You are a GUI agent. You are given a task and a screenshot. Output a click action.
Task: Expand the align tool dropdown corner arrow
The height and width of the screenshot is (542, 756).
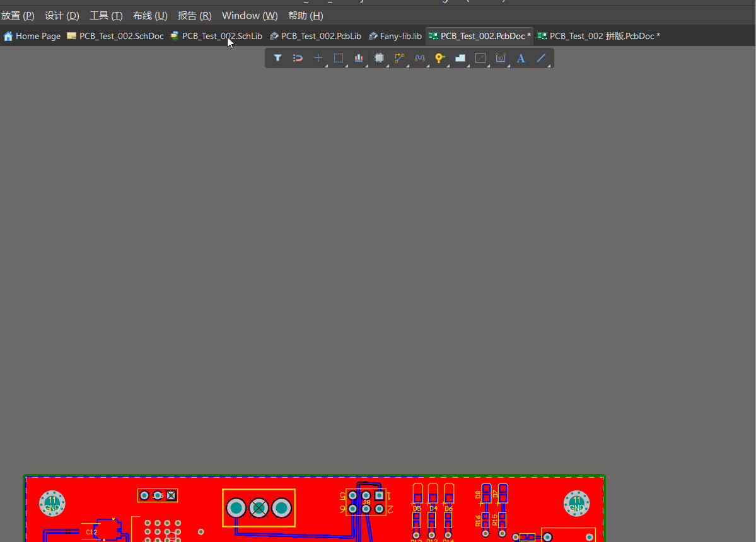[x=366, y=66]
